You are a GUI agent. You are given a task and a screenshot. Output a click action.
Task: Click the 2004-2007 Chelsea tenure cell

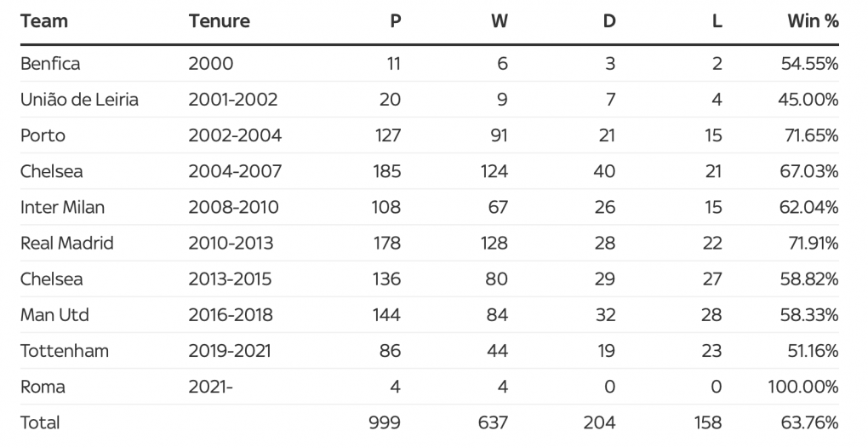(235, 171)
